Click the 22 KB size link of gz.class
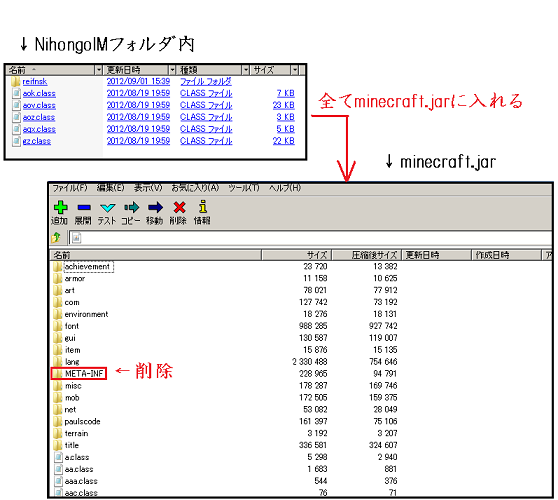Image resolution: width=558 pixels, height=500 pixels. pyautogui.click(x=284, y=141)
